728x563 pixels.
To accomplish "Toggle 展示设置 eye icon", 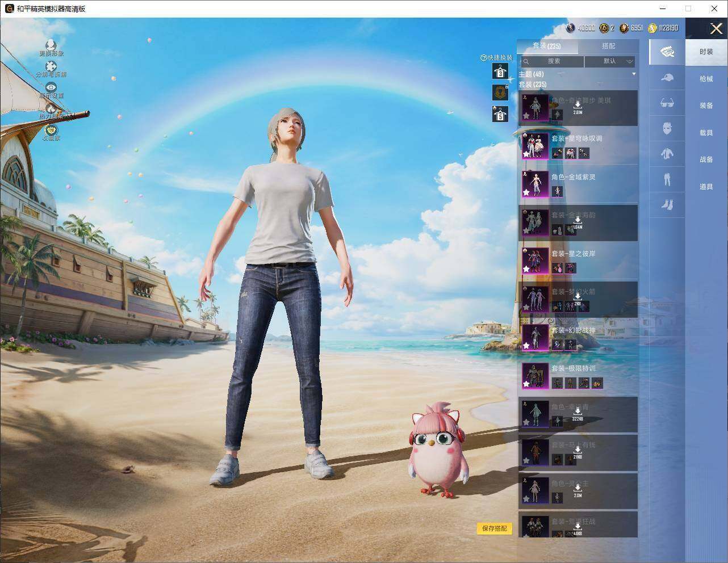I will click(x=52, y=87).
